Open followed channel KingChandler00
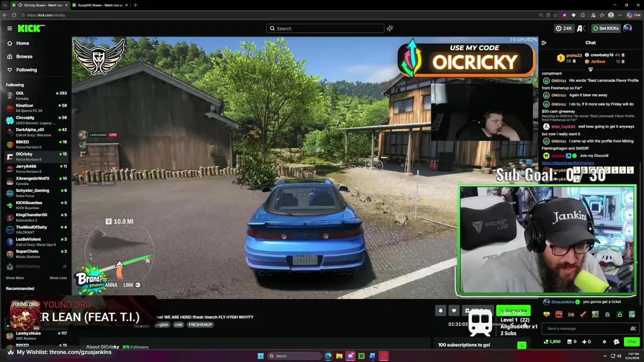The width and height of the screenshot is (644, 362). click(35, 217)
